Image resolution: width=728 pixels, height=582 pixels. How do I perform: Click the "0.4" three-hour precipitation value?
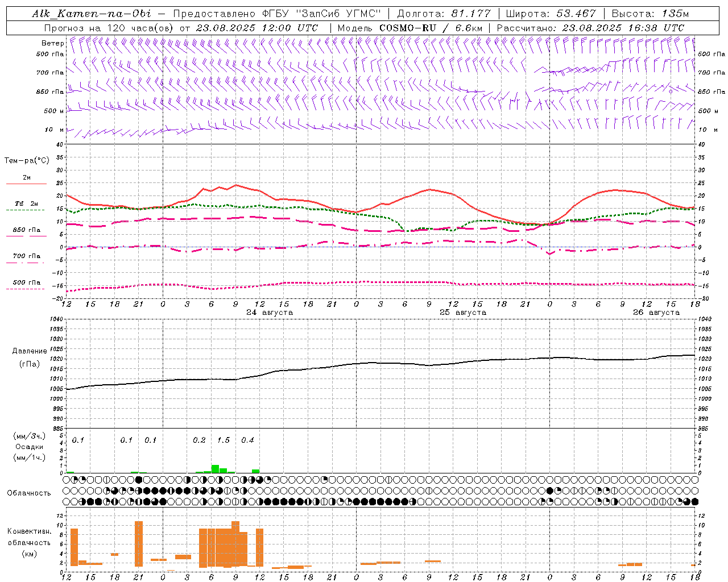pos(247,440)
